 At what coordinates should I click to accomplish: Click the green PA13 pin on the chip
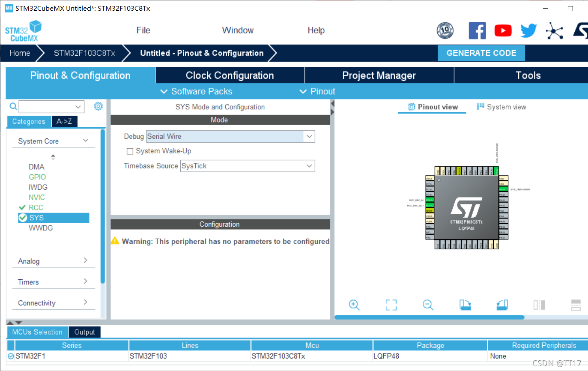pyautogui.click(x=503, y=189)
